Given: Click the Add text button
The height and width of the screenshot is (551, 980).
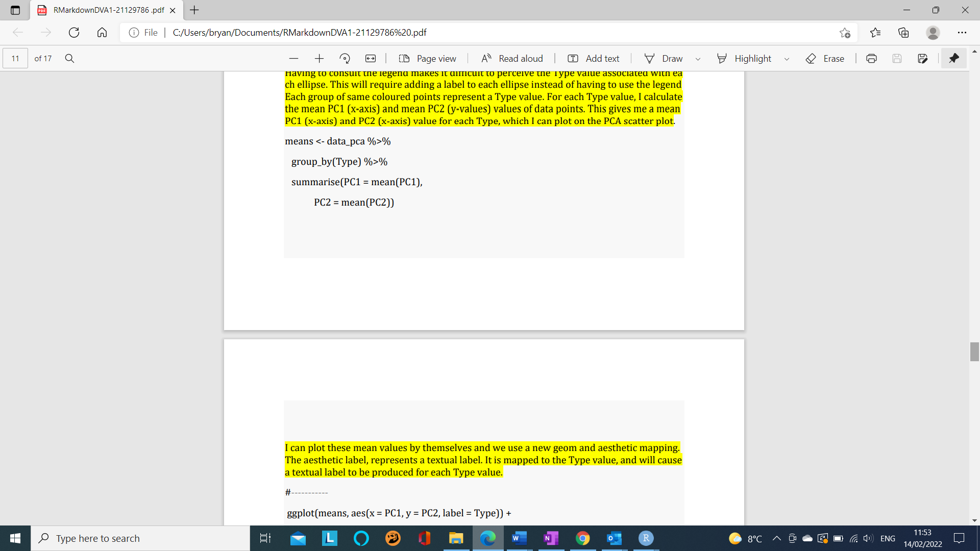Looking at the screenshot, I should [x=594, y=59].
